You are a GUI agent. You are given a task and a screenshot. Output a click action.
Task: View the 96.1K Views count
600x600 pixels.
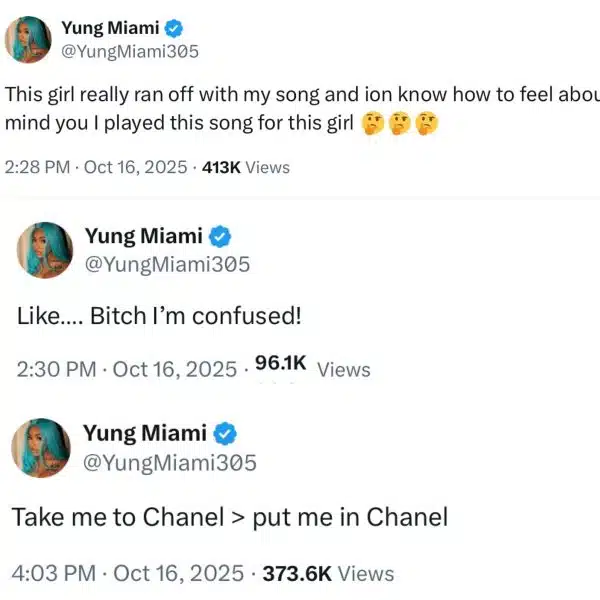(x=312, y=367)
